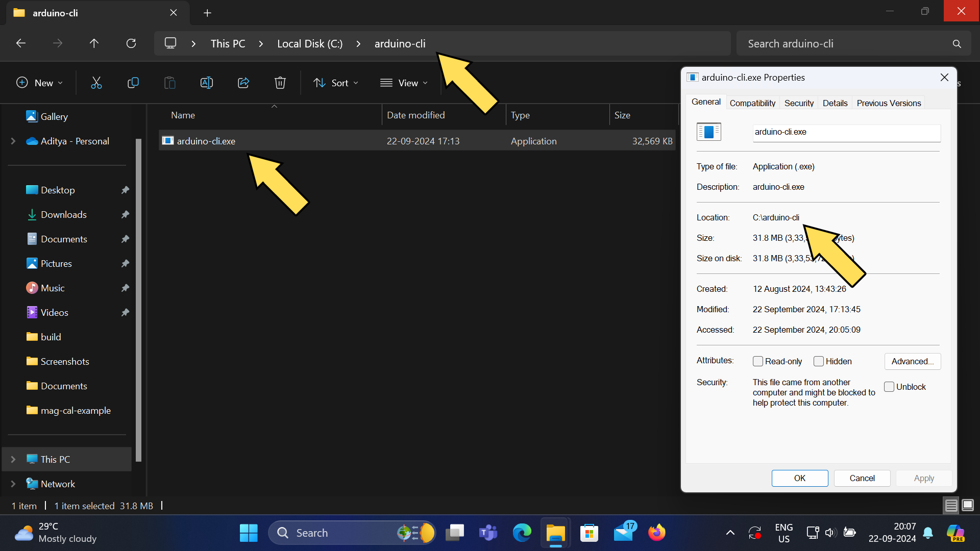Image resolution: width=980 pixels, height=551 pixels.
Task: Open the View dropdown
Action: [404, 83]
